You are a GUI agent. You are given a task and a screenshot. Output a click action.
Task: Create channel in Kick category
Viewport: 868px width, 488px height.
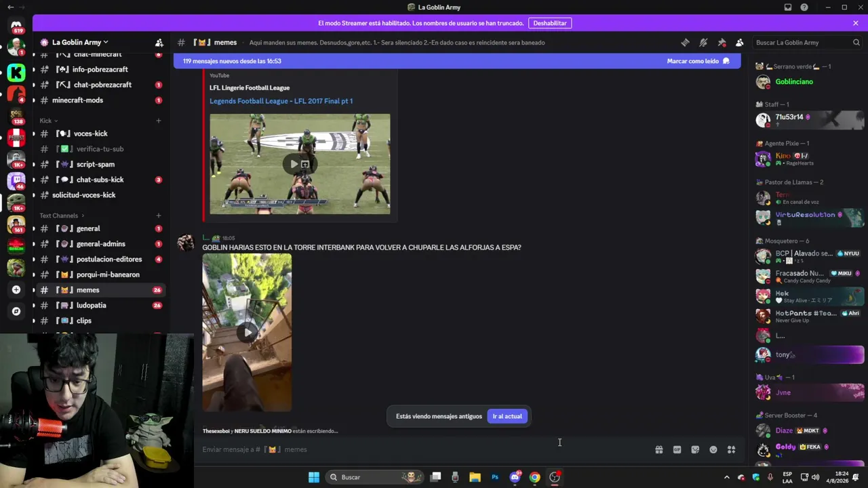point(159,121)
